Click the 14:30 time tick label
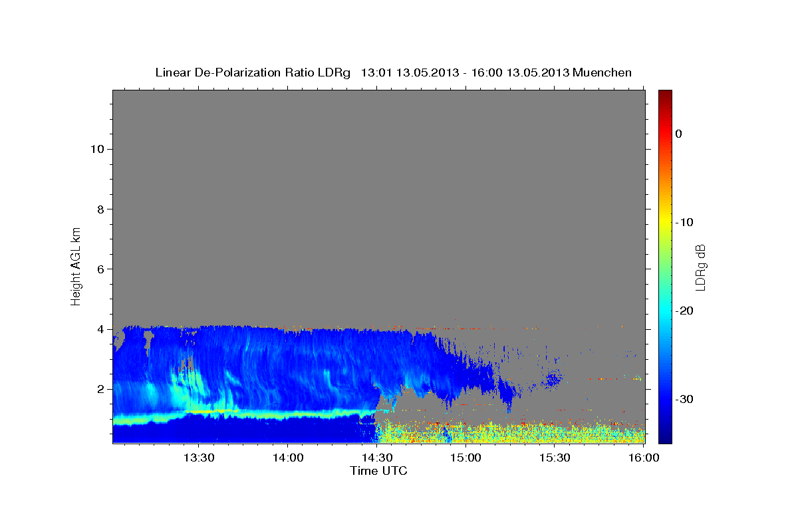Image resolution: width=798 pixels, height=532 pixels. tap(376, 458)
